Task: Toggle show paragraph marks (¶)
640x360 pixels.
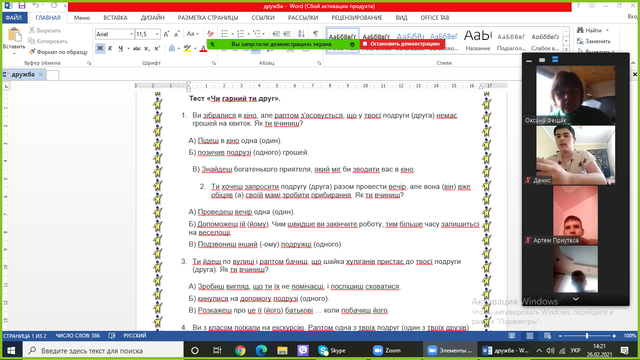Action: [316, 34]
